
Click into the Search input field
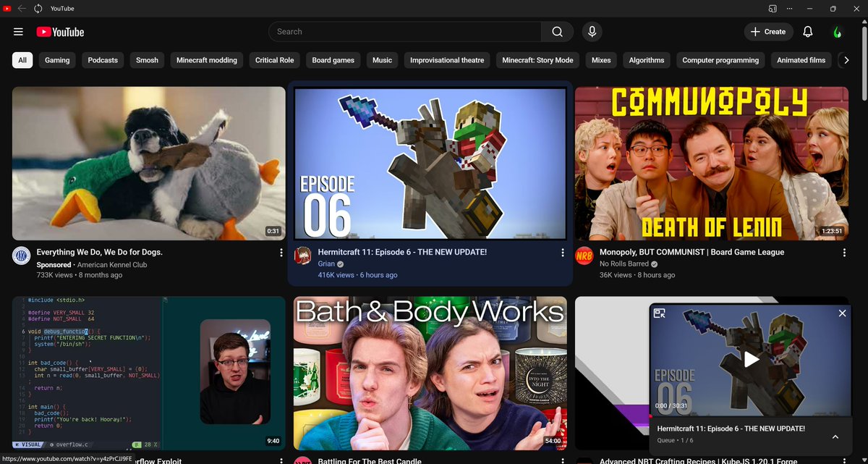click(x=405, y=32)
